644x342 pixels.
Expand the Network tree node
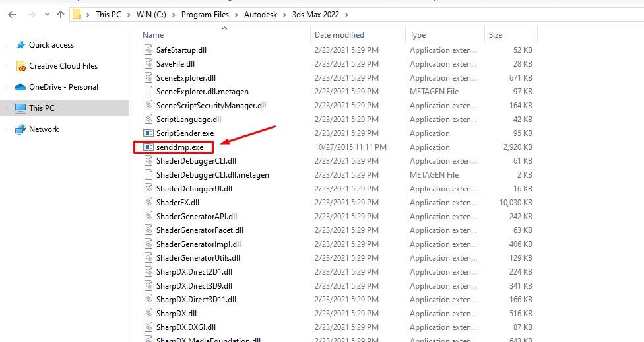point(7,129)
